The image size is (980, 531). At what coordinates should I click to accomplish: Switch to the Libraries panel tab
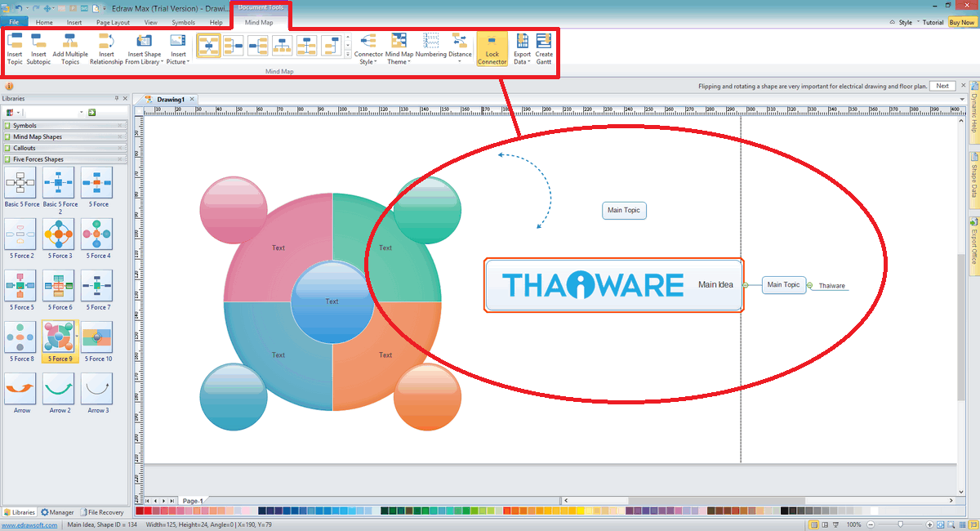(x=20, y=512)
